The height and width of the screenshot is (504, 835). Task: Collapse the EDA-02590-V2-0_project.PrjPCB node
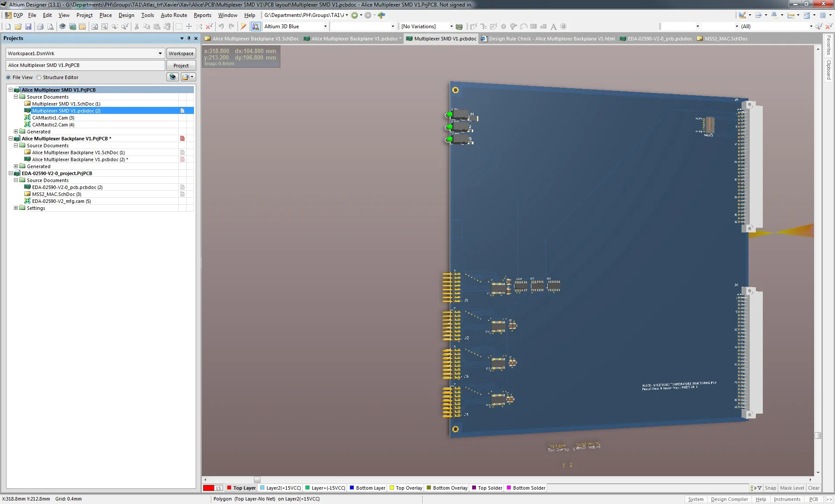tap(11, 173)
